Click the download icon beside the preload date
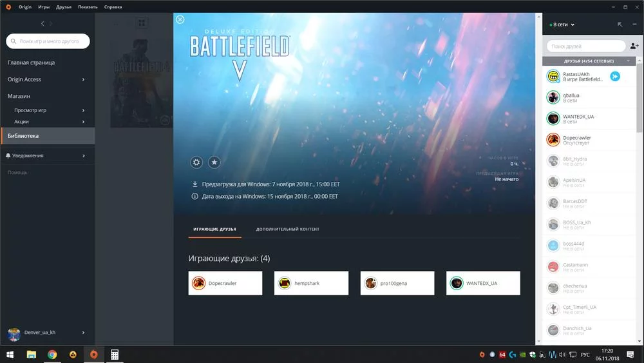This screenshot has height=363, width=644. click(x=194, y=184)
